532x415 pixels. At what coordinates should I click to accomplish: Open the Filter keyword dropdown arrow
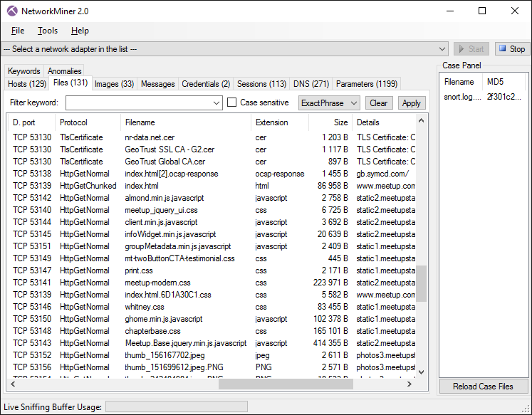coord(217,103)
